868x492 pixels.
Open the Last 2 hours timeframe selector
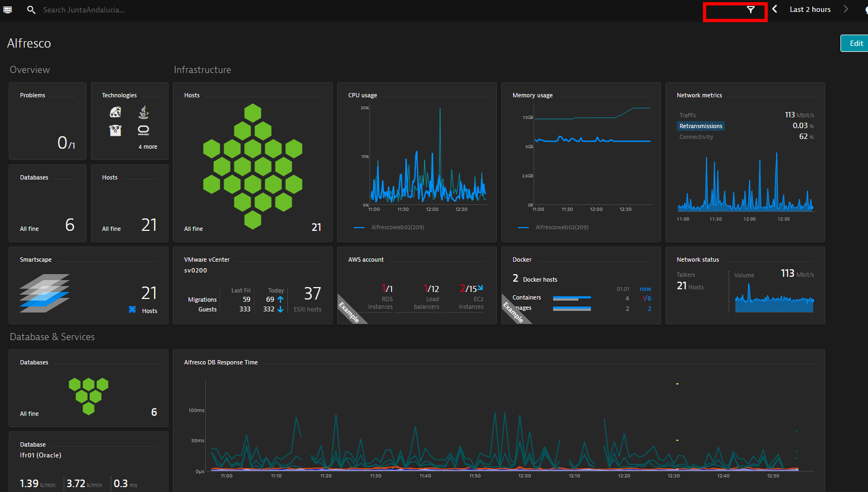(x=810, y=10)
